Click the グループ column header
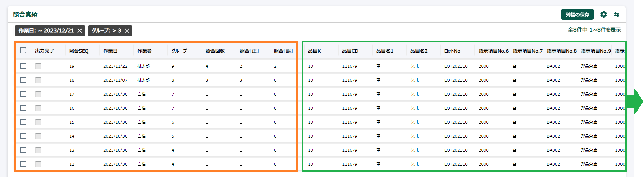 pos(179,51)
